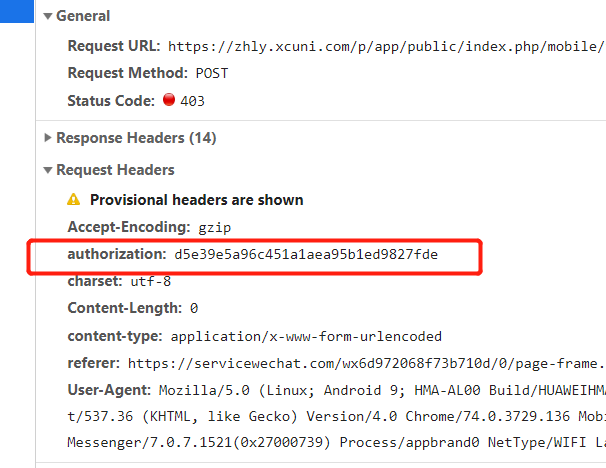Click the yellow warning icon

pos(73,199)
